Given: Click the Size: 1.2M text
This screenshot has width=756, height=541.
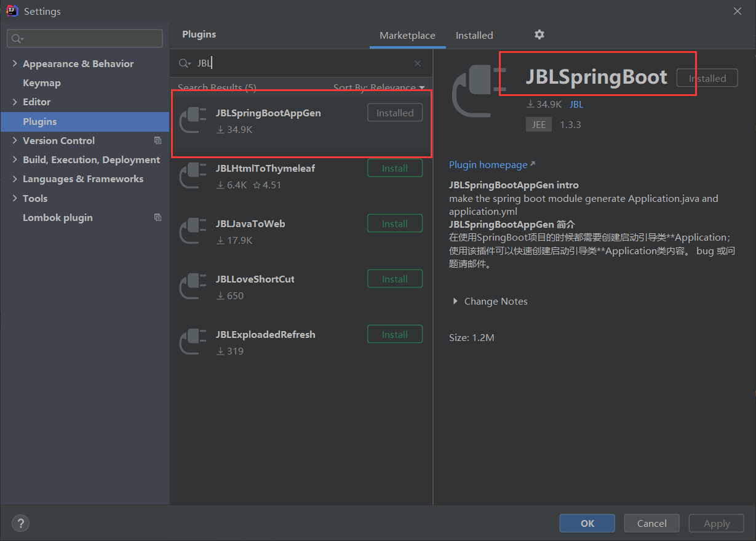Looking at the screenshot, I should (x=472, y=337).
